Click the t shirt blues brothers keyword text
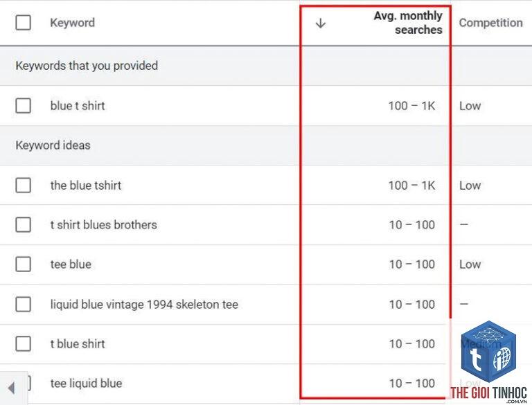532x405 pixels. coord(103,224)
